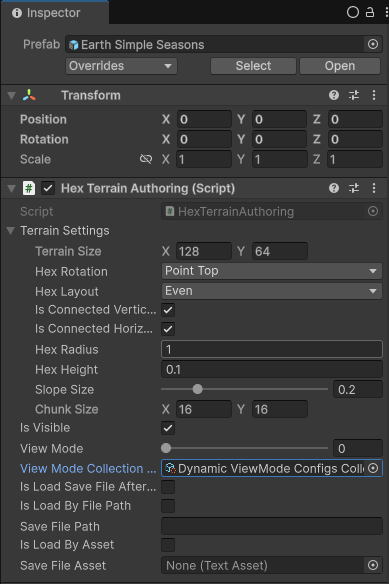Click the Position X field
The width and height of the screenshot is (389, 584).
(x=204, y=120)
